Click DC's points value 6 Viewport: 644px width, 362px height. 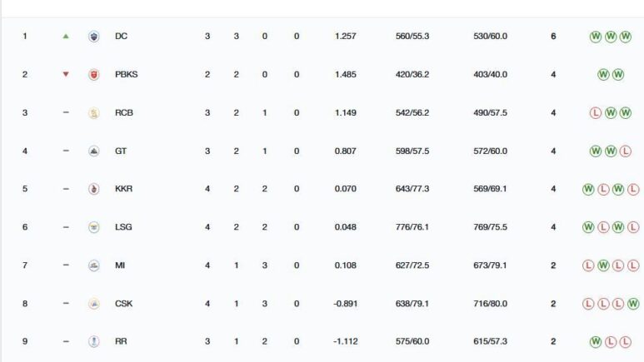pos(553,37)
